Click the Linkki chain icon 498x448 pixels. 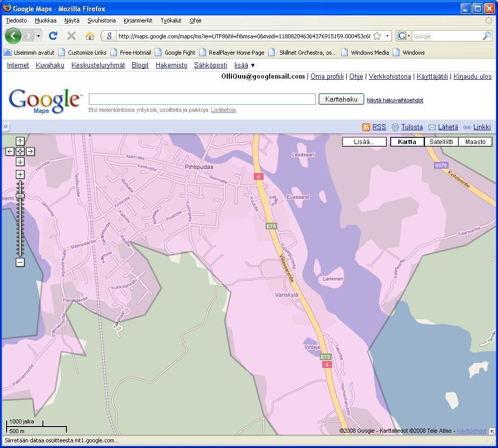point(467,127)
